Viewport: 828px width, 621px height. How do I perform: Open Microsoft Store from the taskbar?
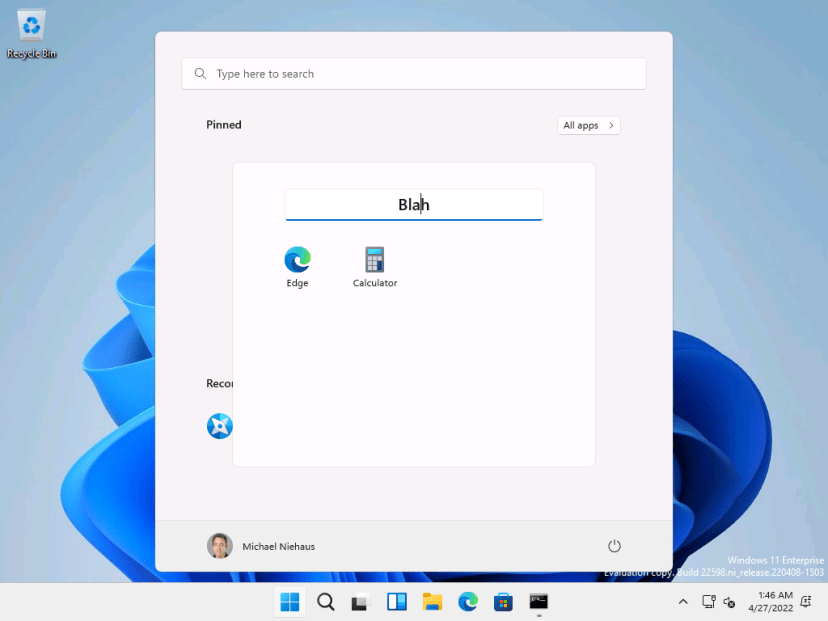click(503, 602)
